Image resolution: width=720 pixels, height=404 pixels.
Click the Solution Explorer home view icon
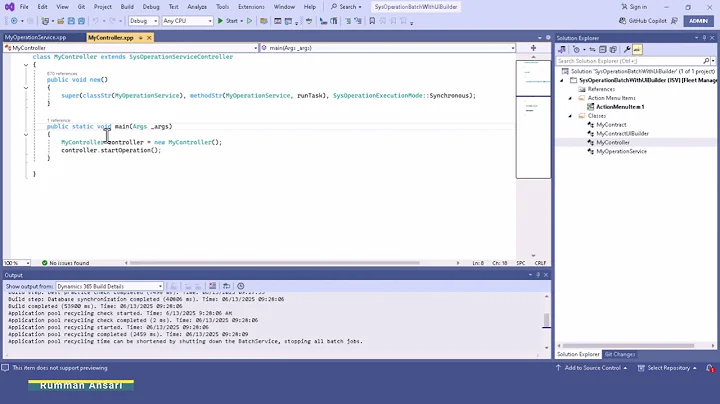point(562,50)
